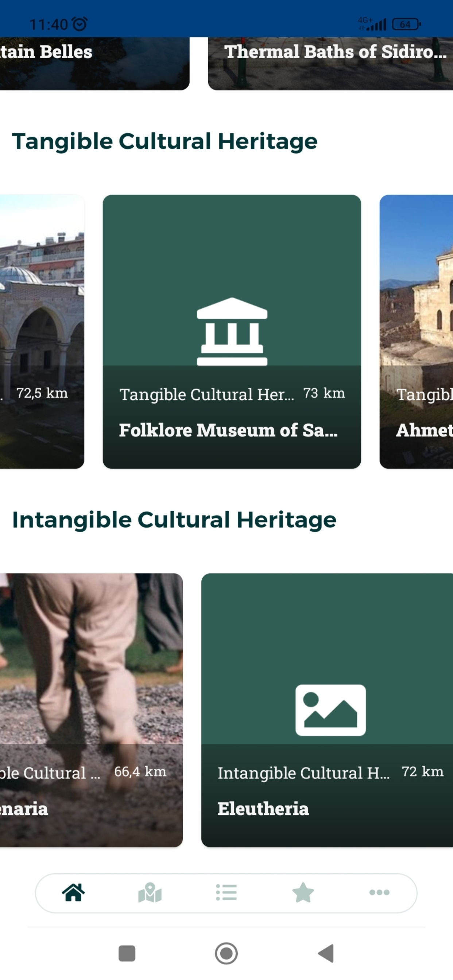Screen dimensions: 453x980
Task: Open the list view icon
Action: 226,892
